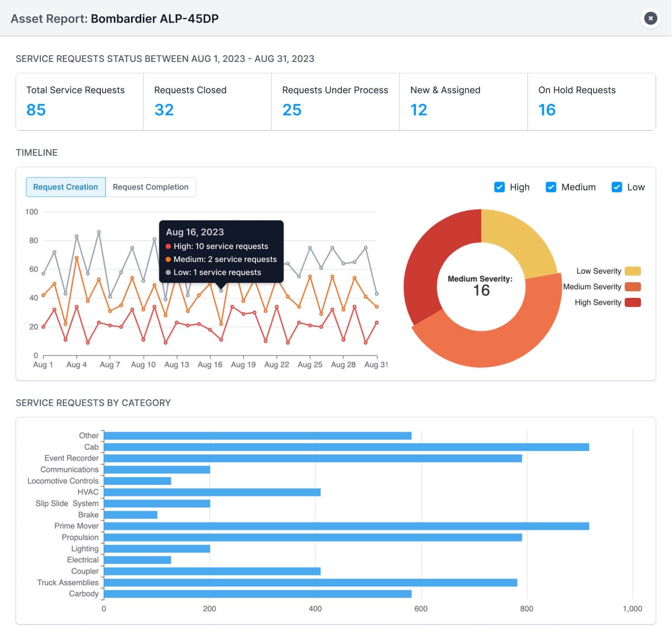
Task: Click the 'TIMELINE' section heading
Action: pyautogui.click(x=37, y=152)
